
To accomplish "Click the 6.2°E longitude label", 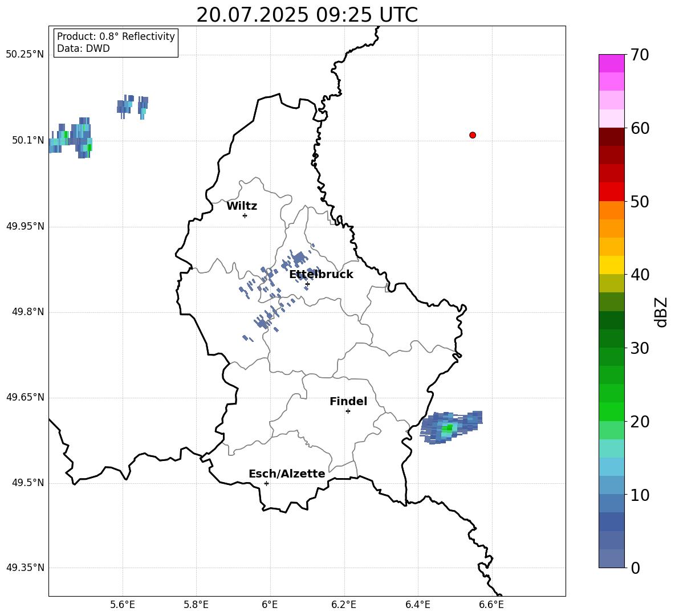I will pos(344,605).
